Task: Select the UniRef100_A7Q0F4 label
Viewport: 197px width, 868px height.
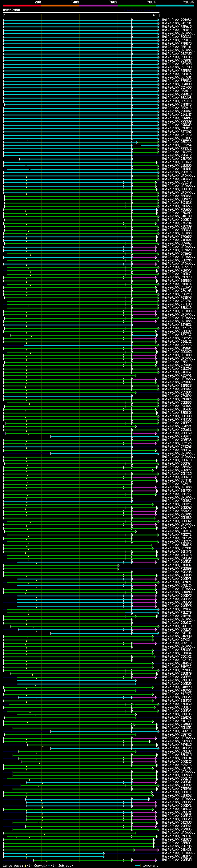Action: tap(177, 436)
